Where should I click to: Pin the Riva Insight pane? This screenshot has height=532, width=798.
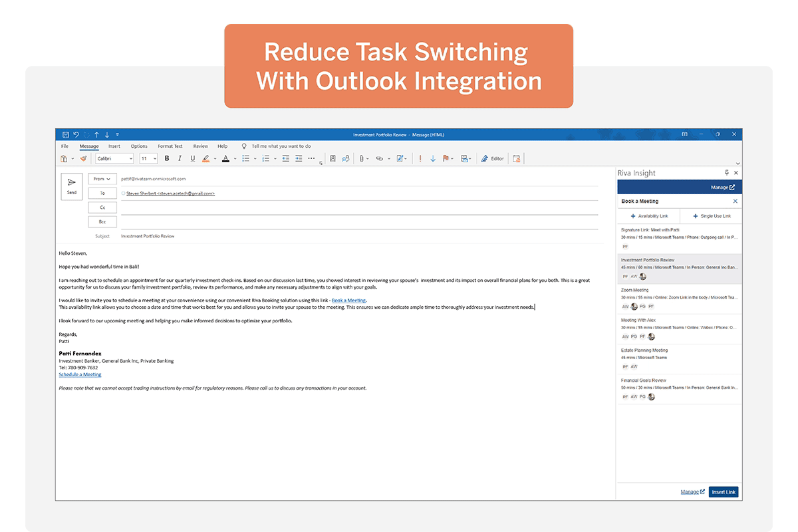tap(727, 173)
